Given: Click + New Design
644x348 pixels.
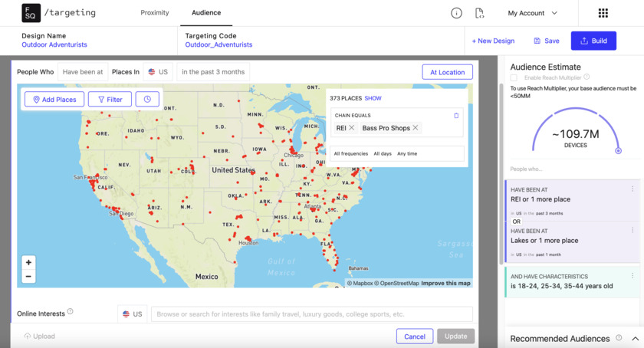Looking at the screenshot, I should (x=493, y=41).
